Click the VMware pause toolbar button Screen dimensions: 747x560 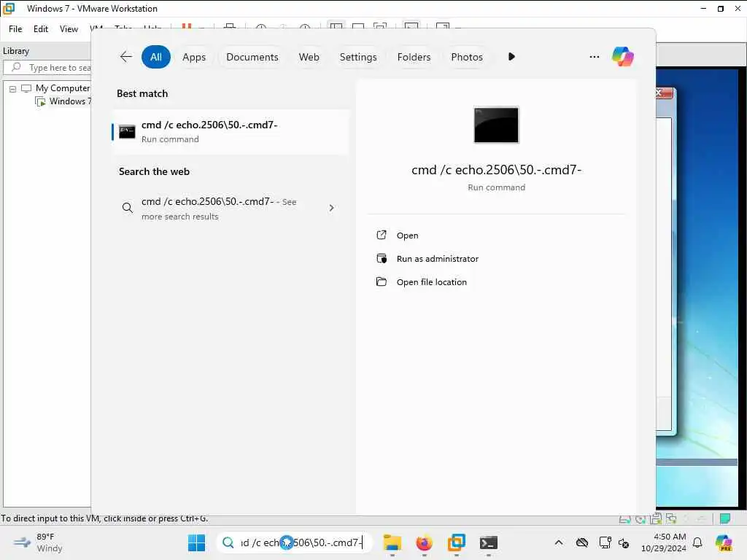[186, 27]
